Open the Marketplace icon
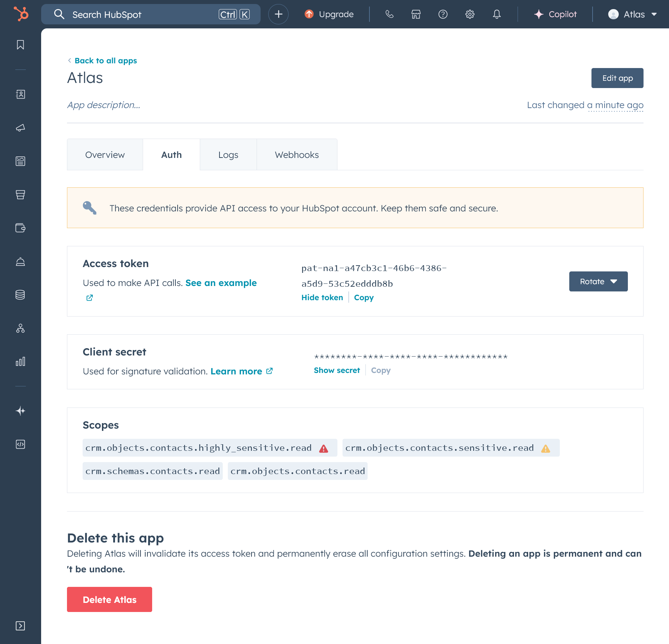 416,14
